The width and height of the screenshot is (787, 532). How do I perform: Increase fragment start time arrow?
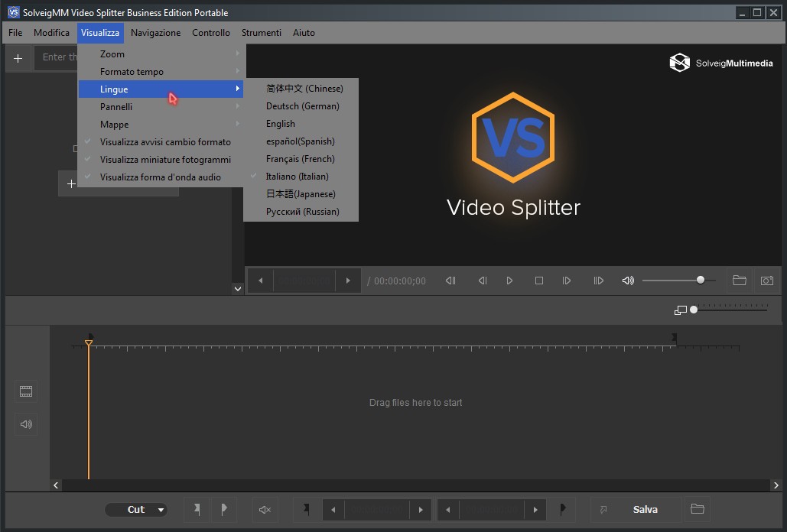click(421, 509)
